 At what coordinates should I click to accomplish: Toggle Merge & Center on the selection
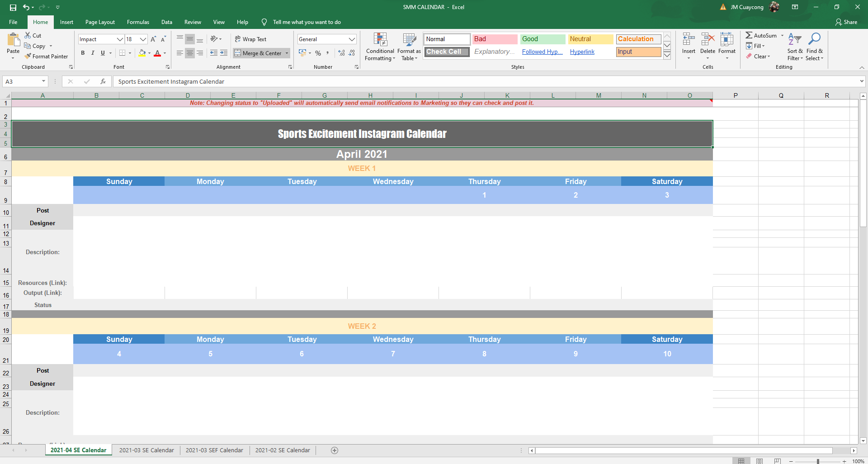coord(258,53)
